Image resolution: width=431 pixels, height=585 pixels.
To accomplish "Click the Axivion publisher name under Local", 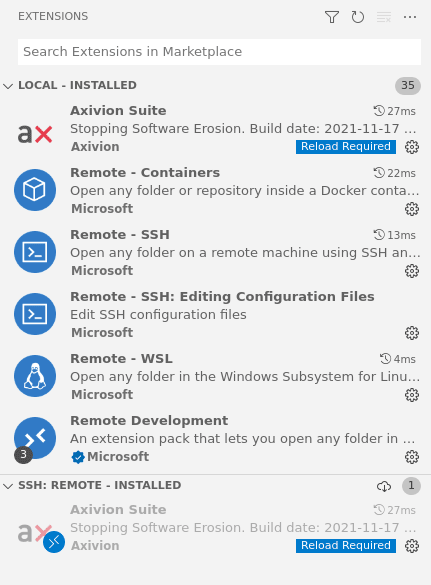I will point(95,147).
